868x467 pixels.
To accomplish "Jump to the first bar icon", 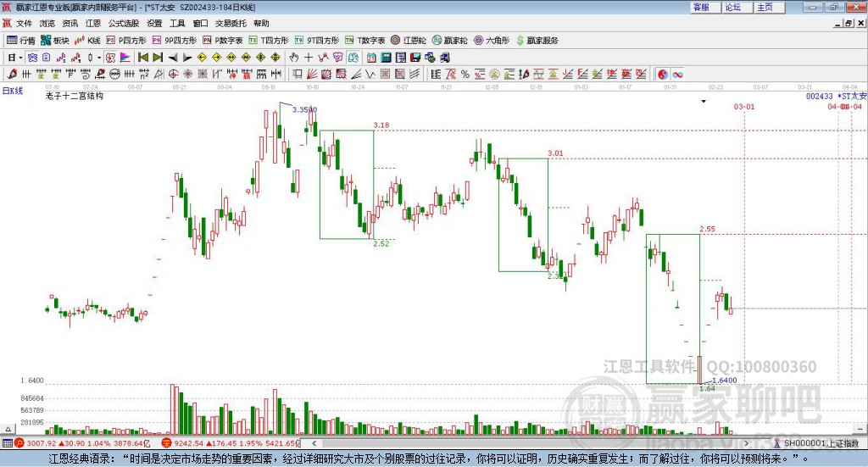I will 143,58.
